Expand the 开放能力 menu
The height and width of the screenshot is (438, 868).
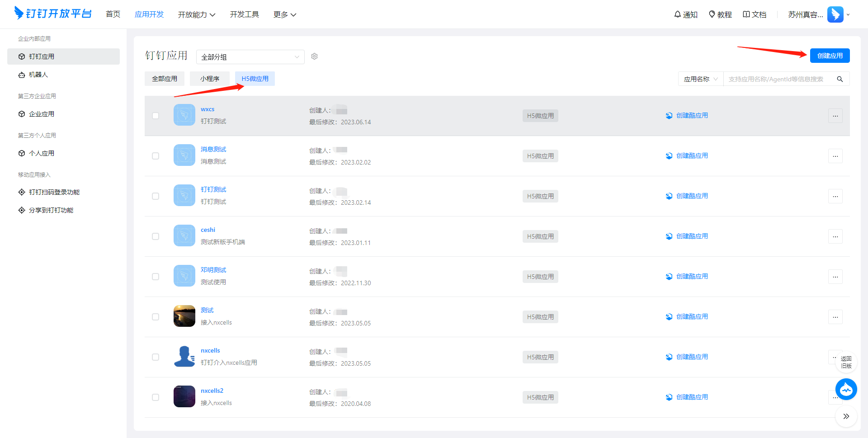196,14
